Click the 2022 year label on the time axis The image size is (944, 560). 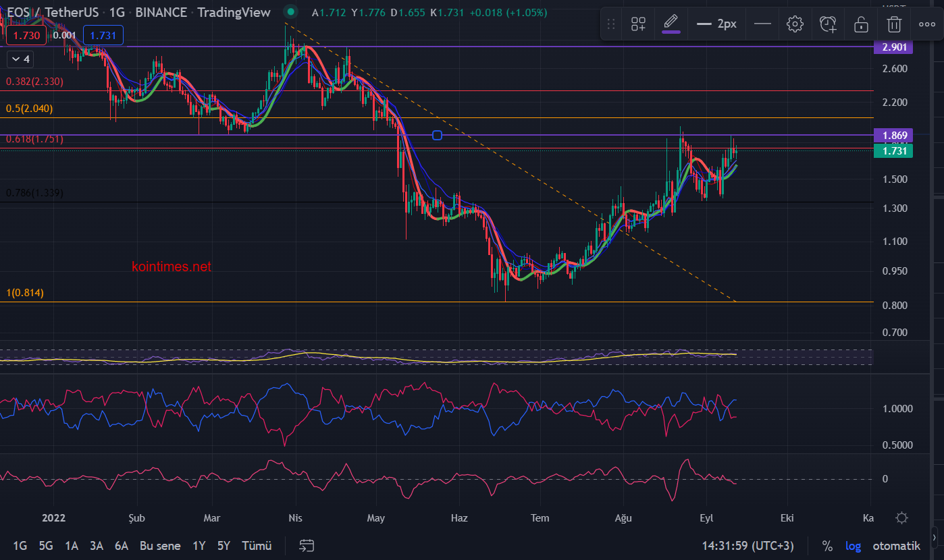pos(53,518)
